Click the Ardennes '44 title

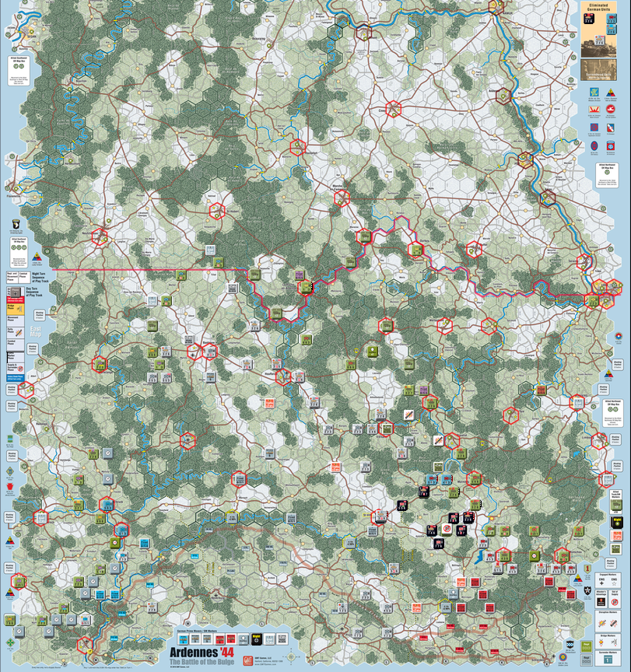tap(202, 653)
